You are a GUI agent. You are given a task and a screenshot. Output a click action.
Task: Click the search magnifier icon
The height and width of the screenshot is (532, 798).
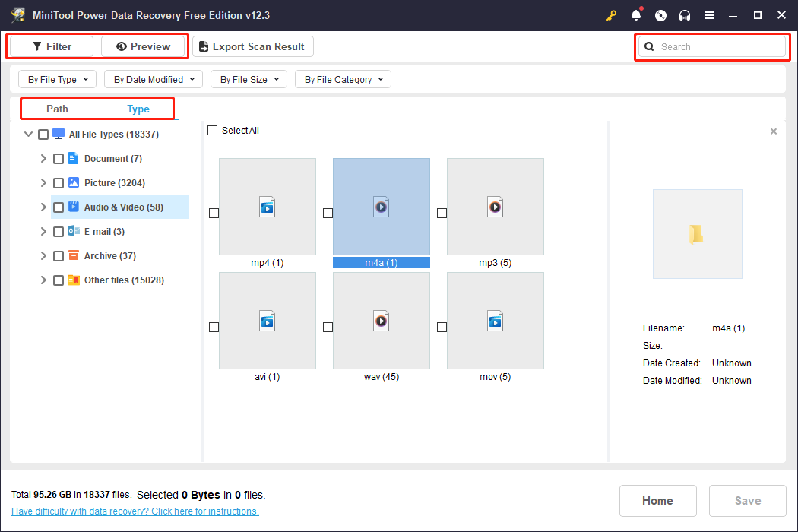click(648, 46)
